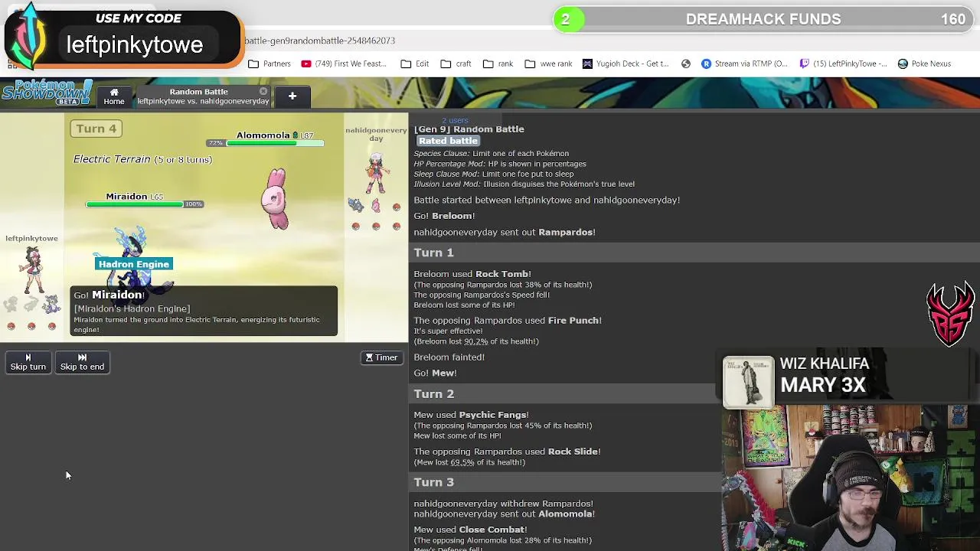
Task: Click 'Breloom fainted!' log line
Action: (x=449, y=357)
